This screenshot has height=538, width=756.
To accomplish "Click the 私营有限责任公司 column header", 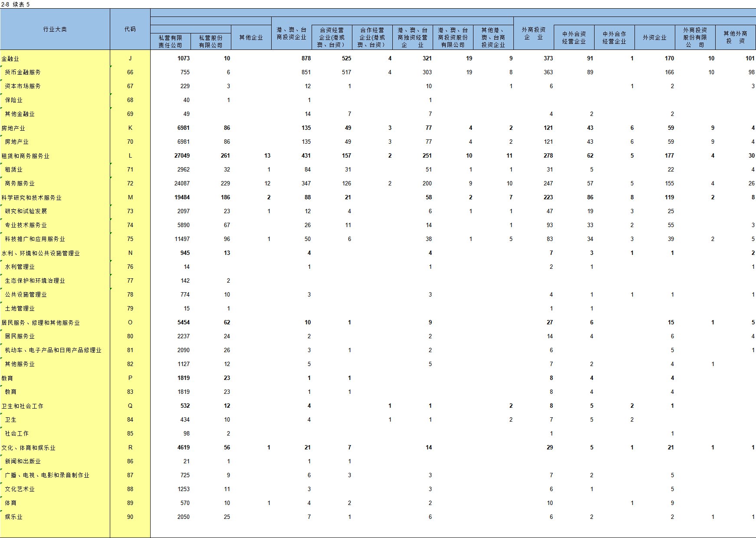I will coord(171,41).
